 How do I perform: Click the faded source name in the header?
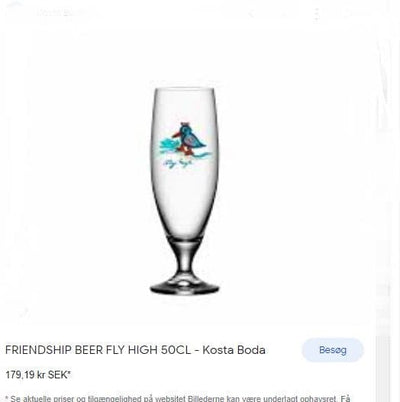(62, 13)
